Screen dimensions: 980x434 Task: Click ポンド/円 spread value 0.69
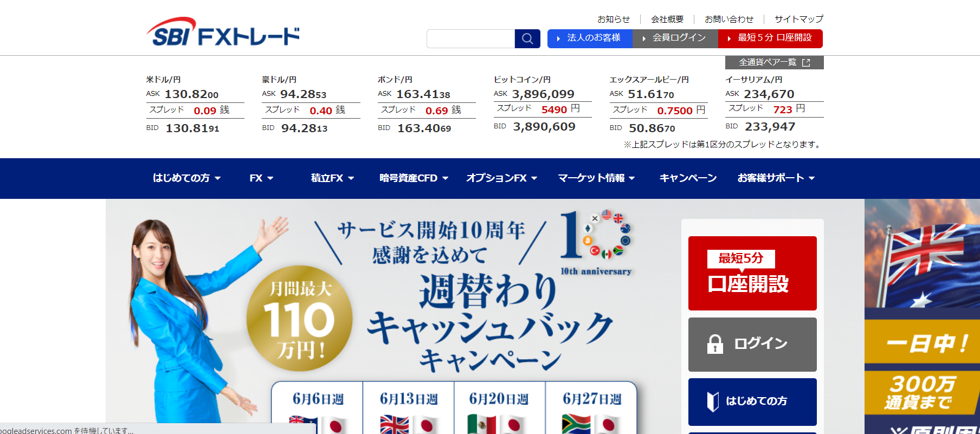[436, 111]
